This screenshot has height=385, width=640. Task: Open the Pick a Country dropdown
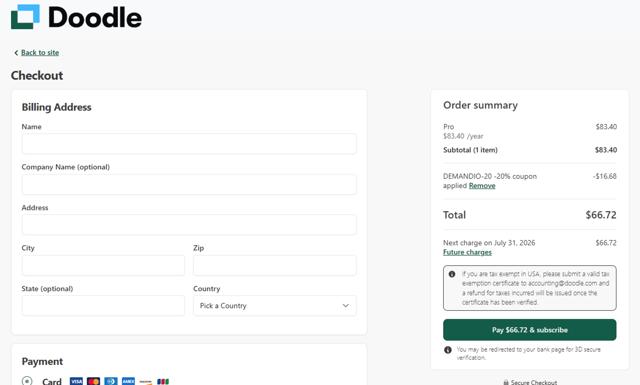point(275,305)
